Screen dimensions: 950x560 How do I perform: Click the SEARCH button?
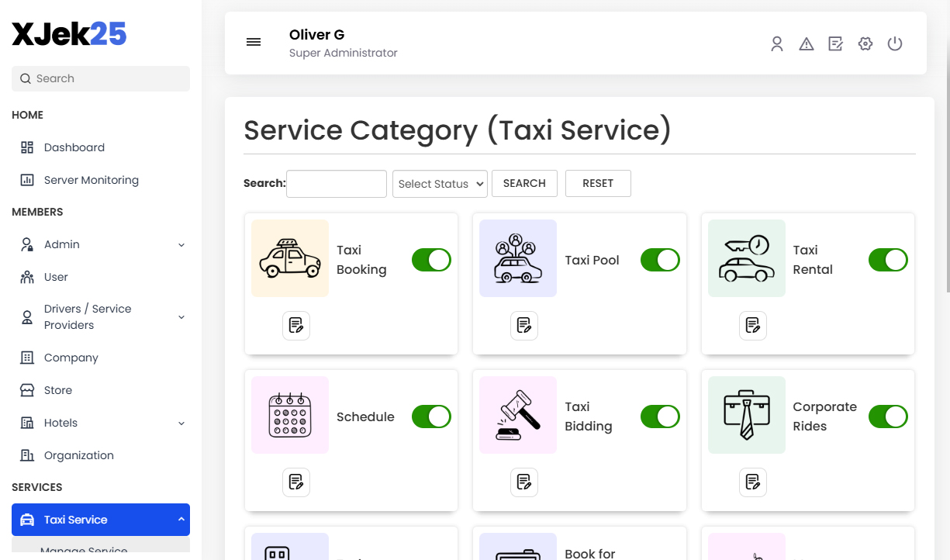point(524,183)
